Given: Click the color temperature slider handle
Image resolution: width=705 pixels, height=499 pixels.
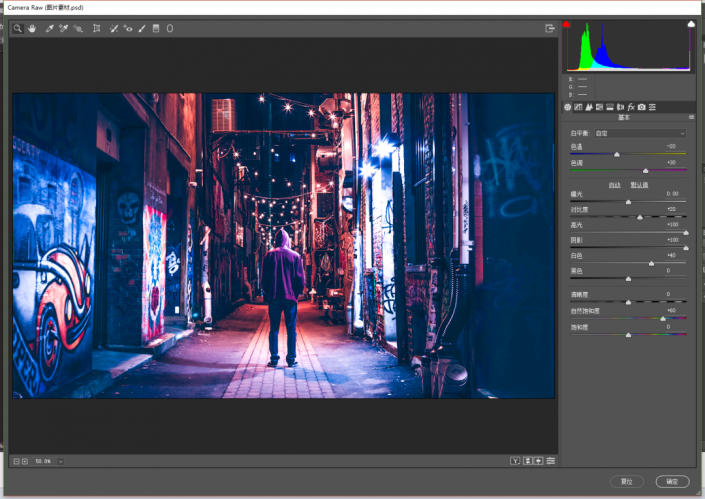Looking at the screenshot, I should point(617,154).
